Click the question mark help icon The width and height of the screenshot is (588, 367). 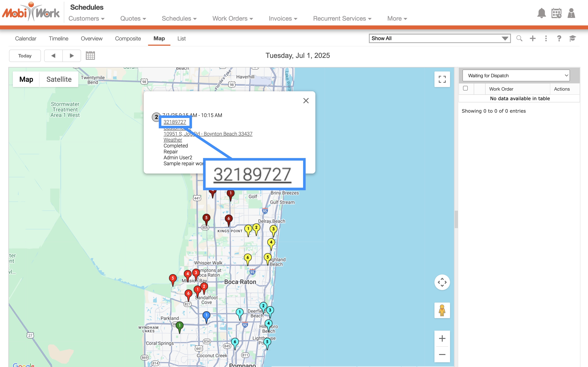(559, 38)
